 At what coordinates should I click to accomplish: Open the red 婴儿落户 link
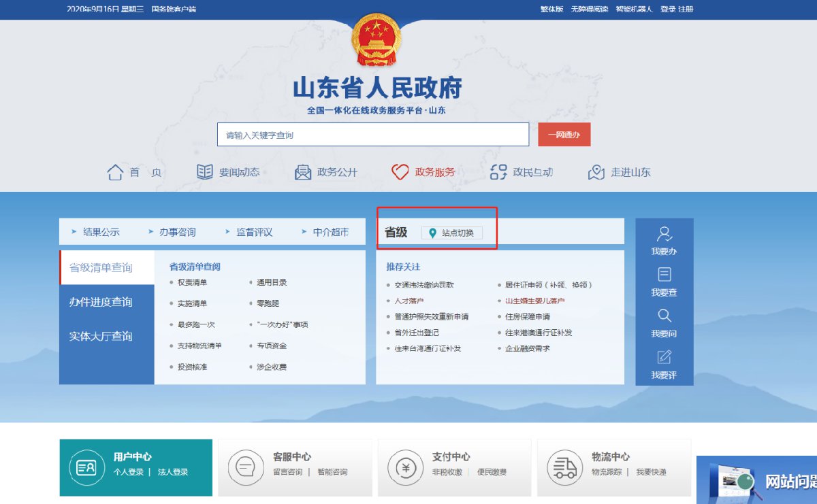534,301
